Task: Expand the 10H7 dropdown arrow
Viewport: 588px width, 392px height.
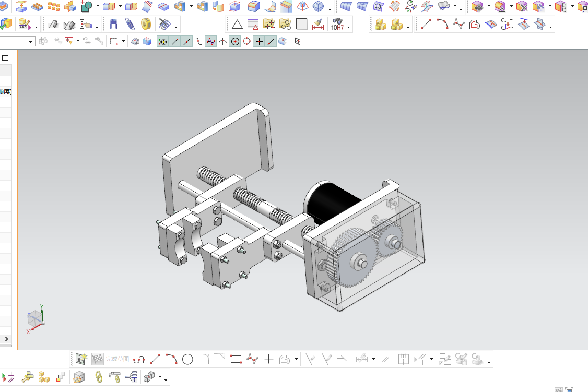Action: point(349,27)
